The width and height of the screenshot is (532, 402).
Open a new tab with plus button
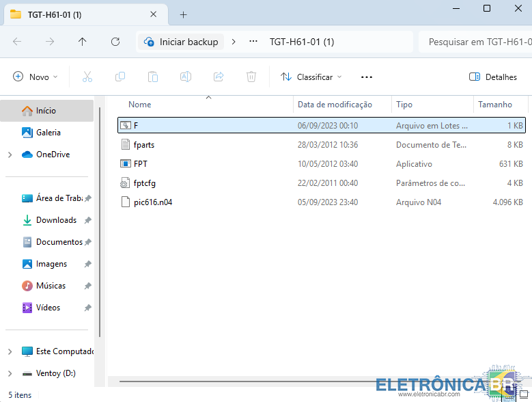pyautogui.click(x=183, y=14)
